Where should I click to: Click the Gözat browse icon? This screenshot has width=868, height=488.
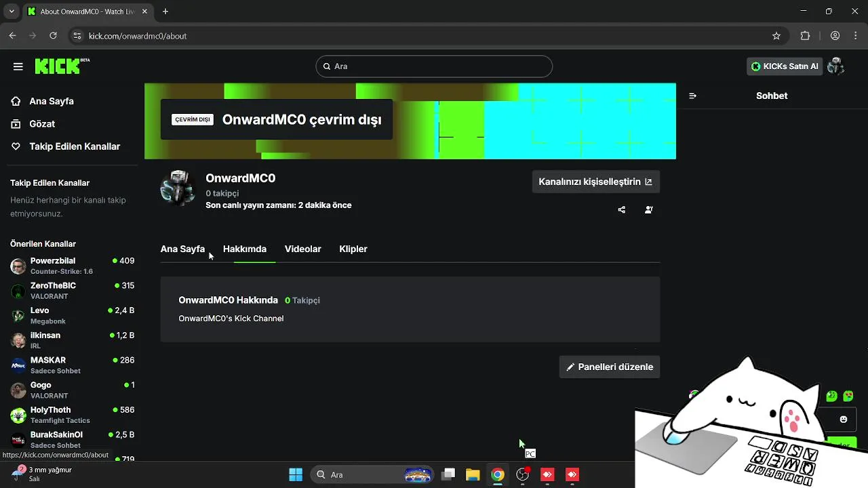coord(16,124)
